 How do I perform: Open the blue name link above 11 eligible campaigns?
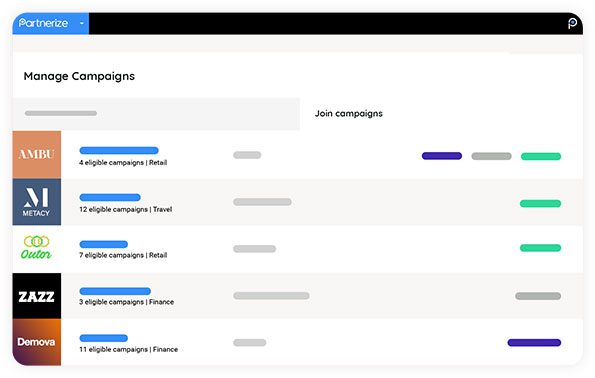[x=104, y=338]
